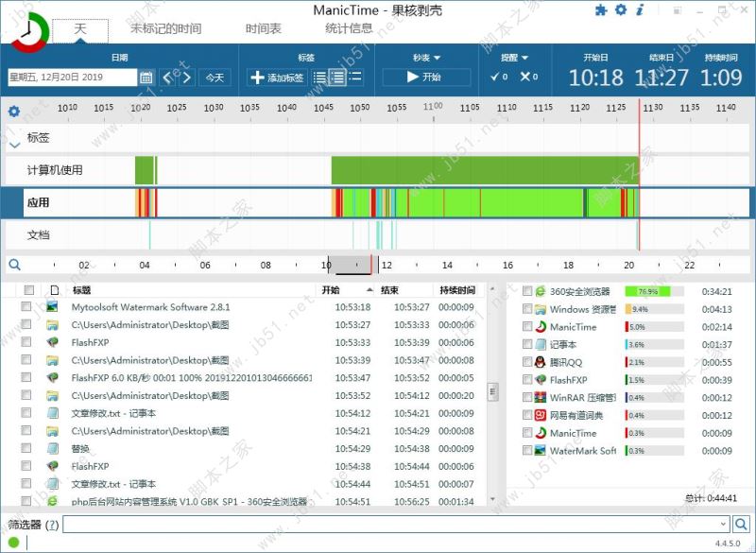Image resolution: width=756 pixels, height=553 pixels.
Task: Select the third tag list view icon
Action: [355, 78]
